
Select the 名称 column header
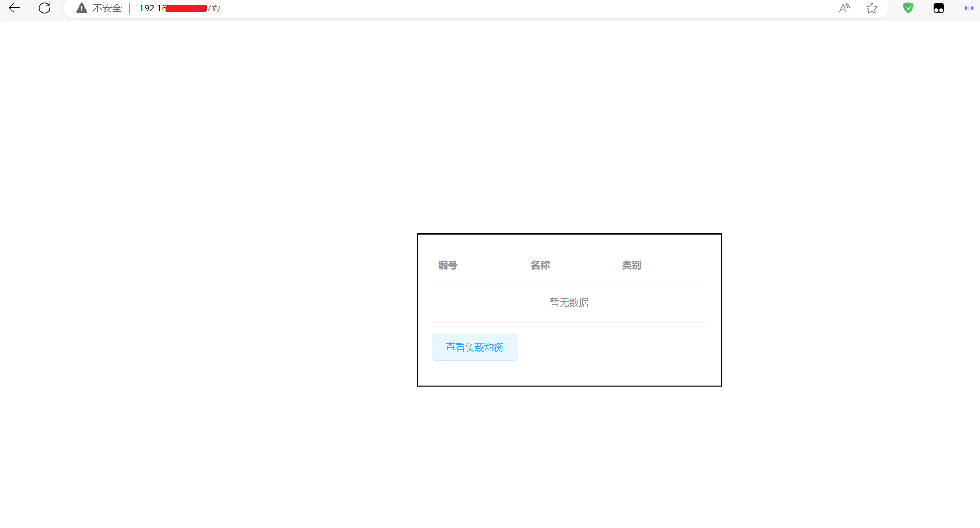click(540, 265)
